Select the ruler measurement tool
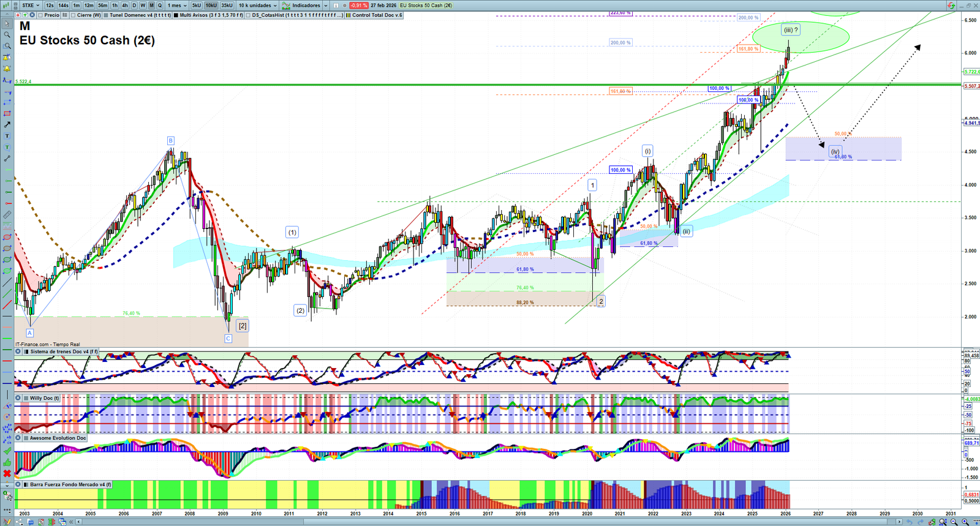980x526 pixels. 7,215
